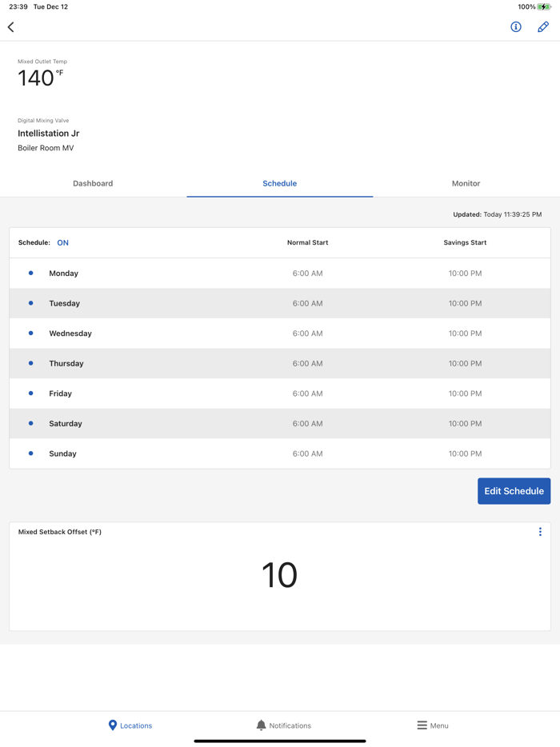Tap the Boiler Room MV label
The image size is (560, 747).
click(46, 148)
